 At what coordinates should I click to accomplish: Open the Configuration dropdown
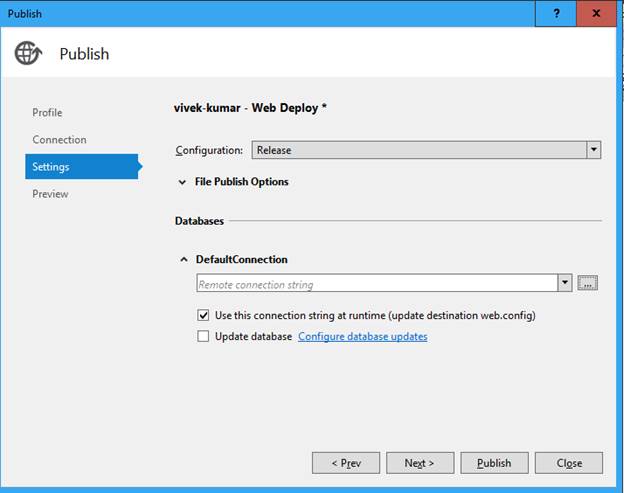594,150
